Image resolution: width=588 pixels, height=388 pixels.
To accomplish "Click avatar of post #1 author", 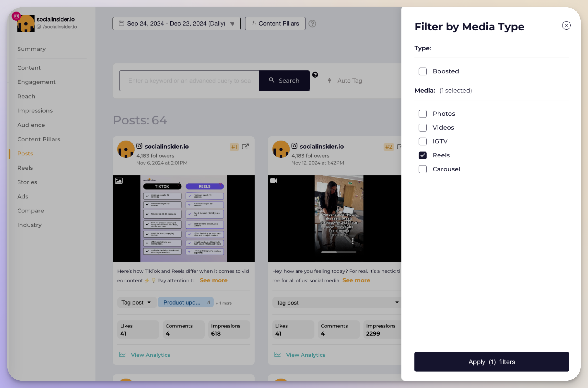I will [126, 149].
